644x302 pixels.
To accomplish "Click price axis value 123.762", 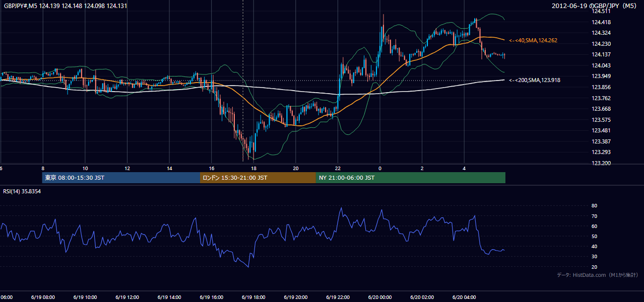I will [601, 98].
